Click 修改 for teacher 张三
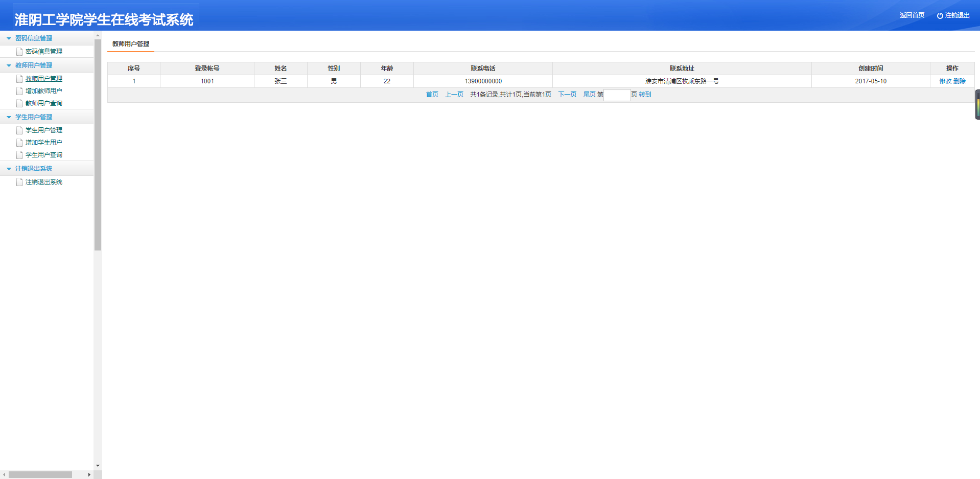The image size is (980, 479). tap(945, 81)
